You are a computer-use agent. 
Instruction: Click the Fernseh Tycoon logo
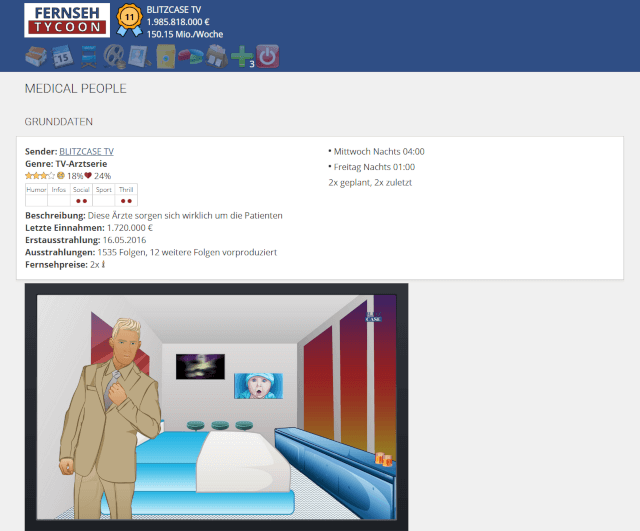coord(67,20)
